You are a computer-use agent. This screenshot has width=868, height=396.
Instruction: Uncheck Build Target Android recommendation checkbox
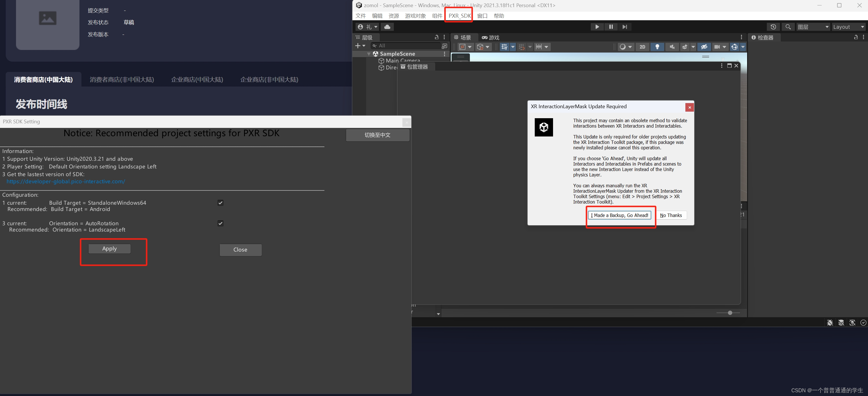[x=220, y=203]
